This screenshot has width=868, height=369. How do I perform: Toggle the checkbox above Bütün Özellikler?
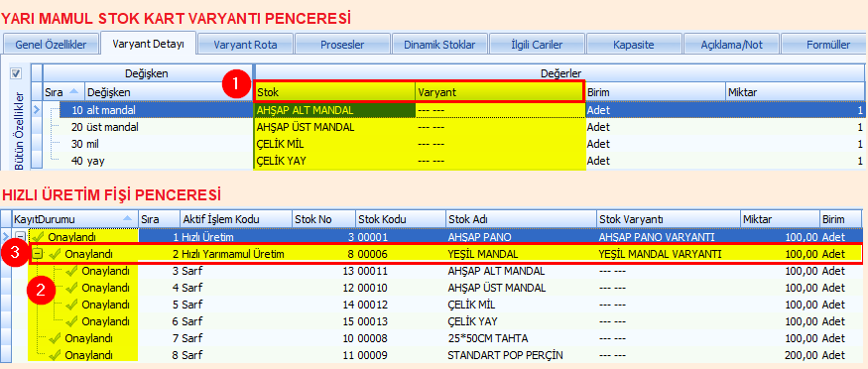tap(16, 73)
